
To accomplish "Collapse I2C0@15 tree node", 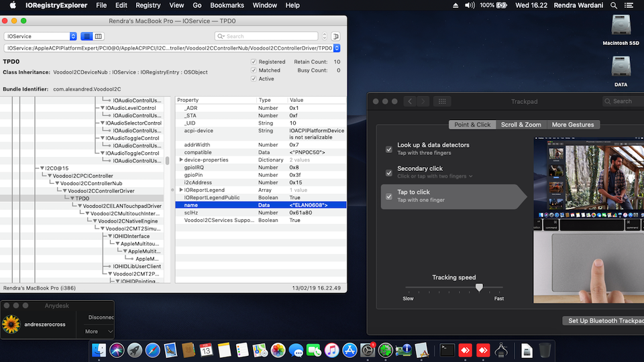I will tap(42, 168).
